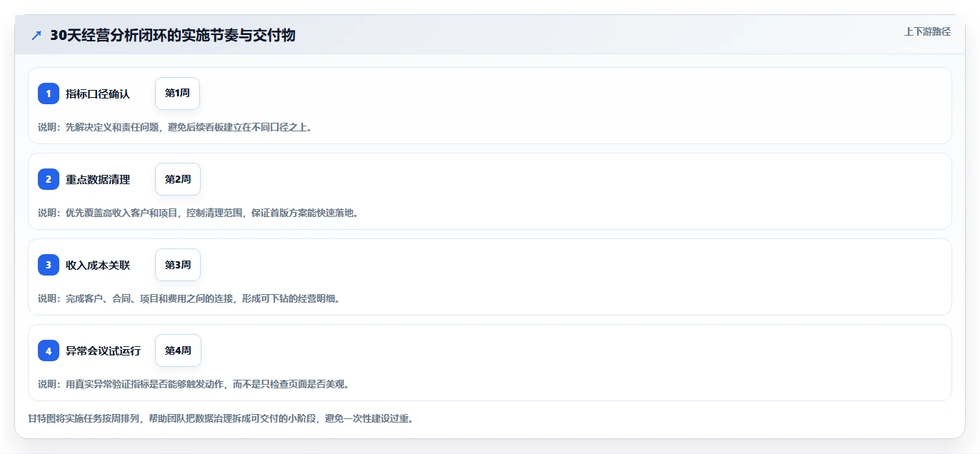Click the 指标口径确认 step title
Screen dimensions: 980x454
pos(98,94)
